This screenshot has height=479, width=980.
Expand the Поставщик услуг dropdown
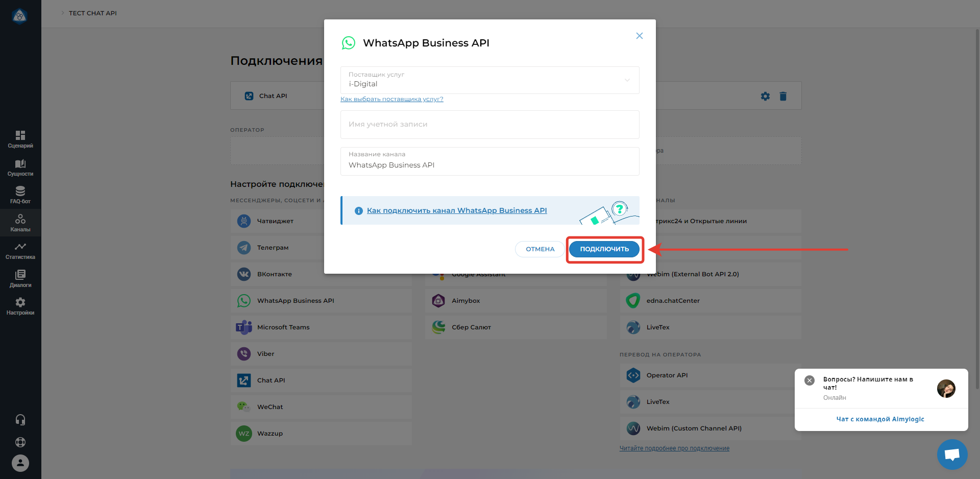point(490,80)
